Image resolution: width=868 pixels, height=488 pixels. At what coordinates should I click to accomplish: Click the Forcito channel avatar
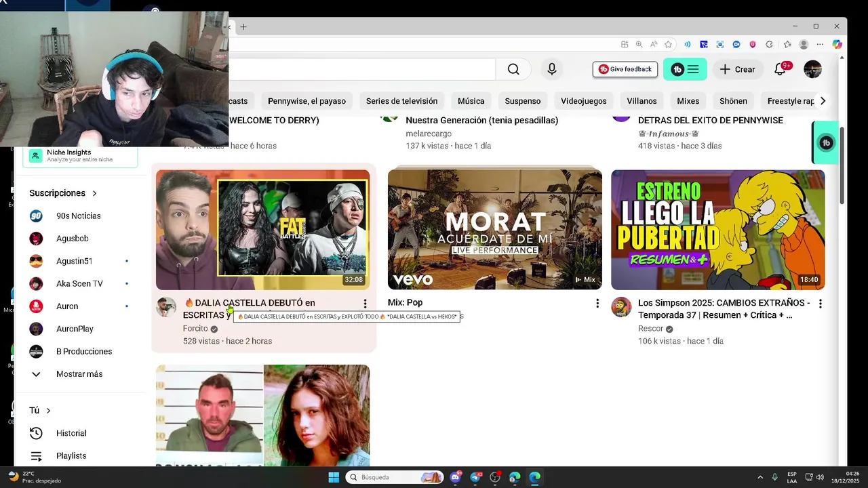pos(166,307)
